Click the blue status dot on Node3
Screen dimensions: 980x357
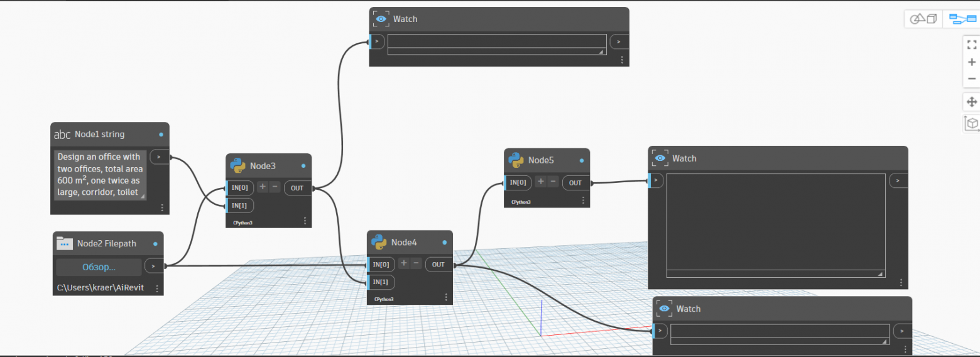pos(303,166)
